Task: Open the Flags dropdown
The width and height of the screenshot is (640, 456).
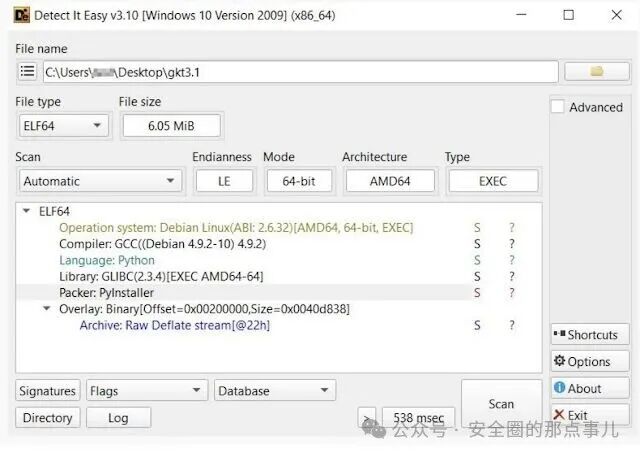Action: tap(147, 391)
